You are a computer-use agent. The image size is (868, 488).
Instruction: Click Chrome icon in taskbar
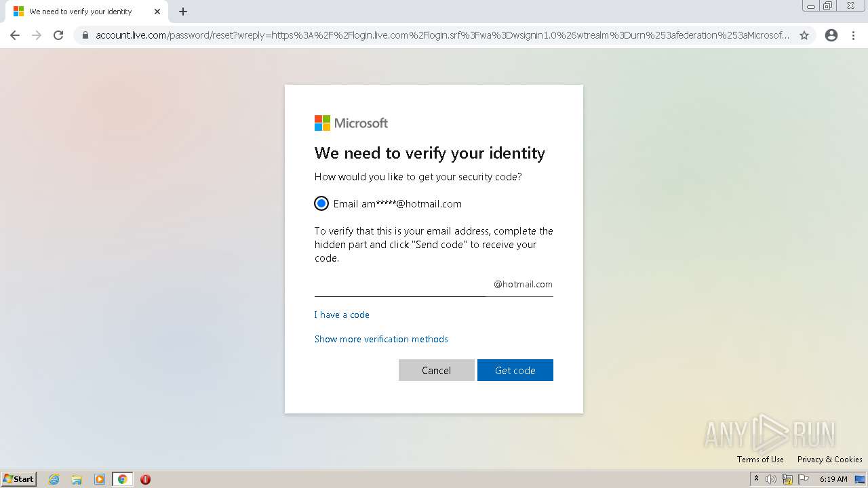pos(122,479)
